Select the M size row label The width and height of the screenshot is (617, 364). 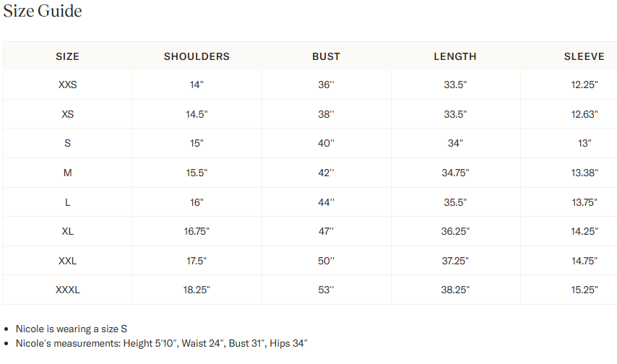[x=68, y=173]
